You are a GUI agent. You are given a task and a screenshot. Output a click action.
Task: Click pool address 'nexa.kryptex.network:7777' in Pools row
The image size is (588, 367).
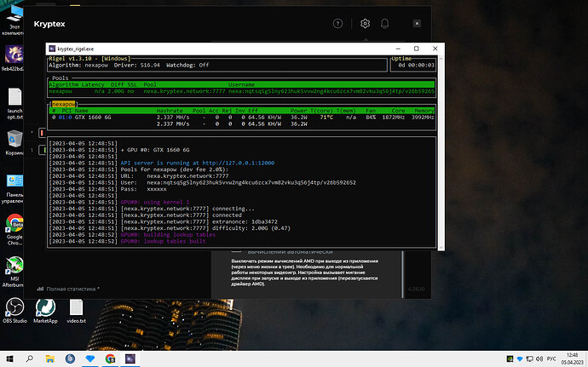pos(185,91)
